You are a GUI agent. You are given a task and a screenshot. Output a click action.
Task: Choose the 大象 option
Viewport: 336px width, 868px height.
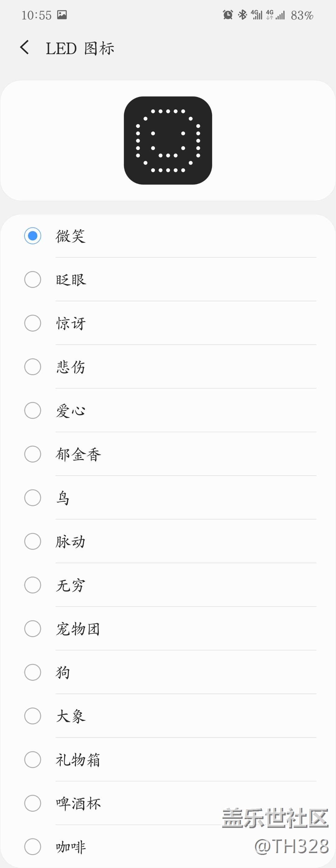[x=33, y=716]
